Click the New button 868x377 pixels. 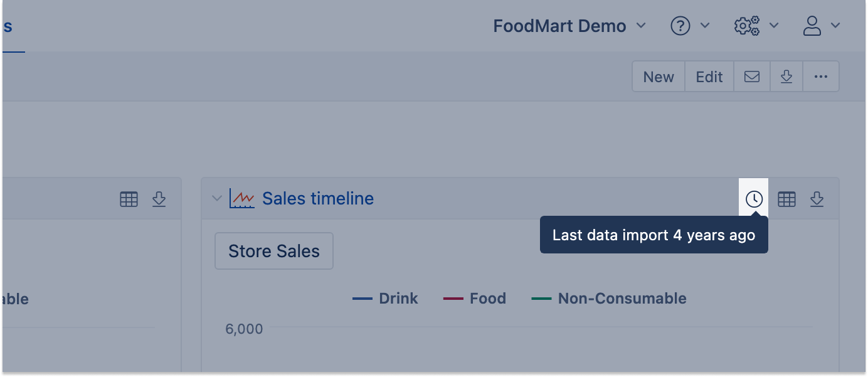coord(659,77)
